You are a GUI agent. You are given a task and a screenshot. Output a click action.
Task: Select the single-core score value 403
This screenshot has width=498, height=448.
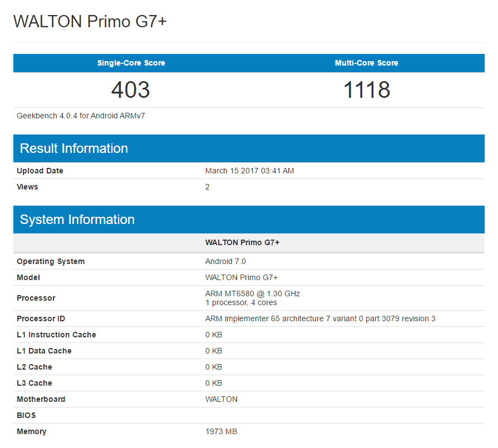(x=131, y=89)
